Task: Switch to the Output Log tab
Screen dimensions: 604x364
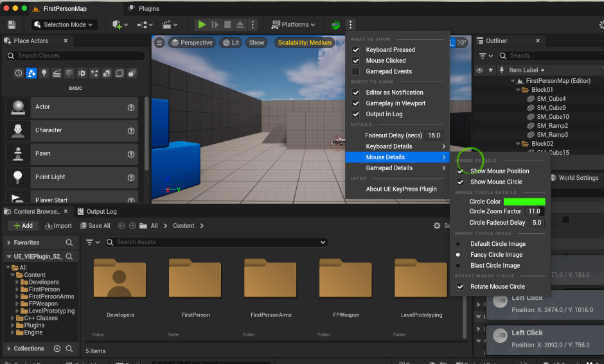Action: coord(96,211)
